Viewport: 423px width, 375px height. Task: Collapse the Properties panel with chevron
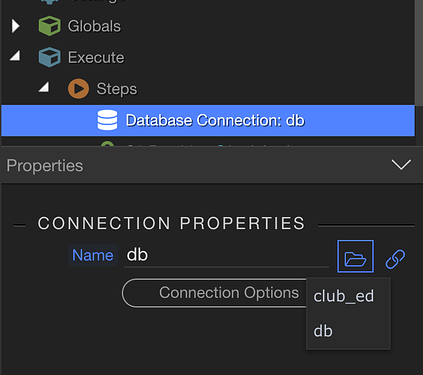click(x=401, y=165)
